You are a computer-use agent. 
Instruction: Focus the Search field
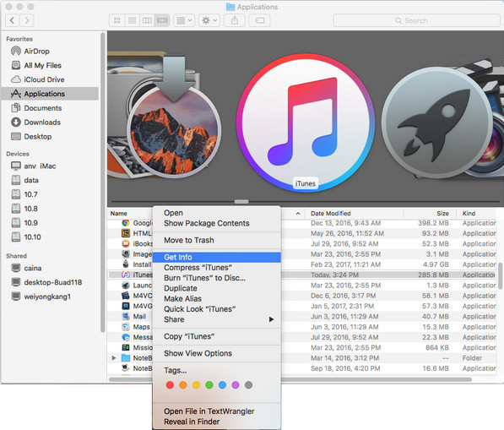point(416,20)
